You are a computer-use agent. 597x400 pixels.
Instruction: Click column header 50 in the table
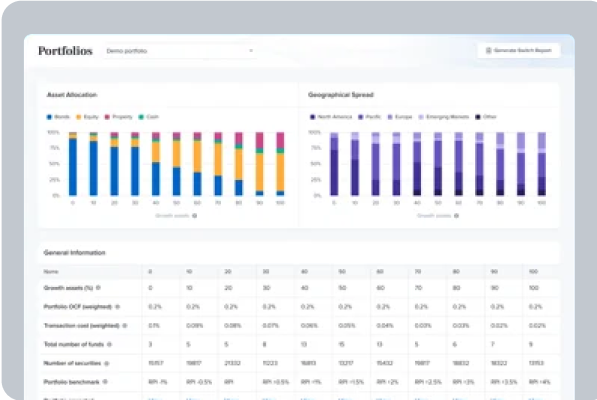(342, 272)
